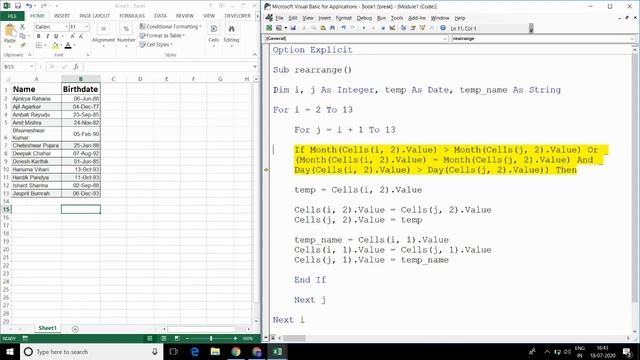Image resolution: width=640 pixels, height=360 pixels.
Task: Collapse the Excel ribbon with the chevron
Action: pos(255,55)
